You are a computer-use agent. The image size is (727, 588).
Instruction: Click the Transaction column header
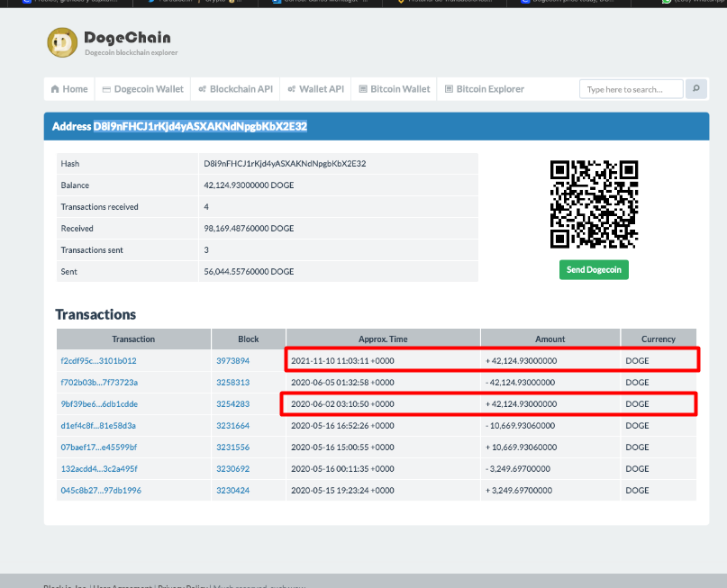(x=133, y=339)
